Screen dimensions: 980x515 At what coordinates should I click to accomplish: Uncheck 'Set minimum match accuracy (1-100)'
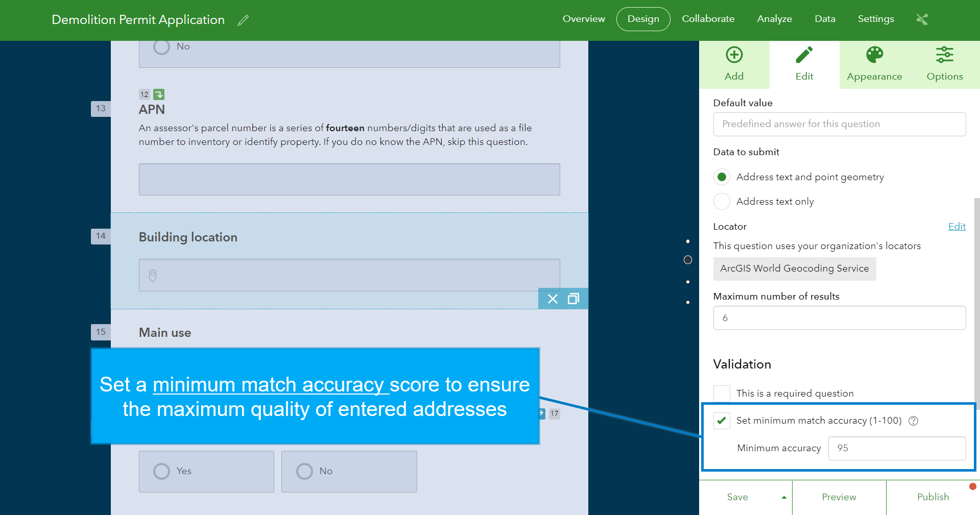[x=721, y=421]
